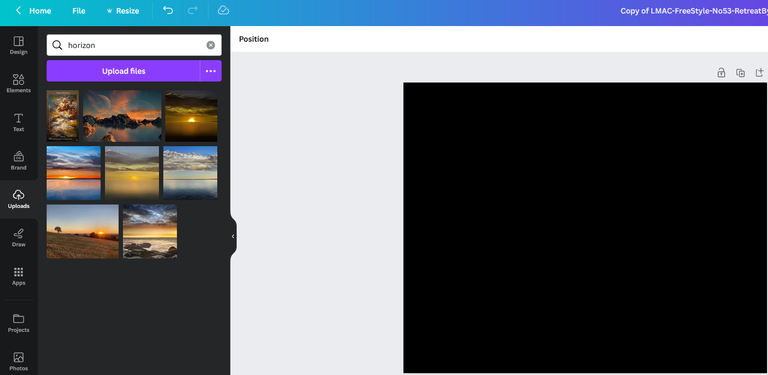The width and height of the screenshot is (768, 375).
Task: Collapse the side panel with arrow handle
Action: point(233,236)
